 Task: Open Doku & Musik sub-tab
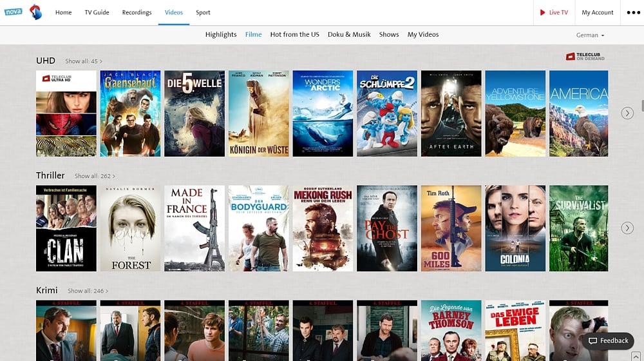349,35
